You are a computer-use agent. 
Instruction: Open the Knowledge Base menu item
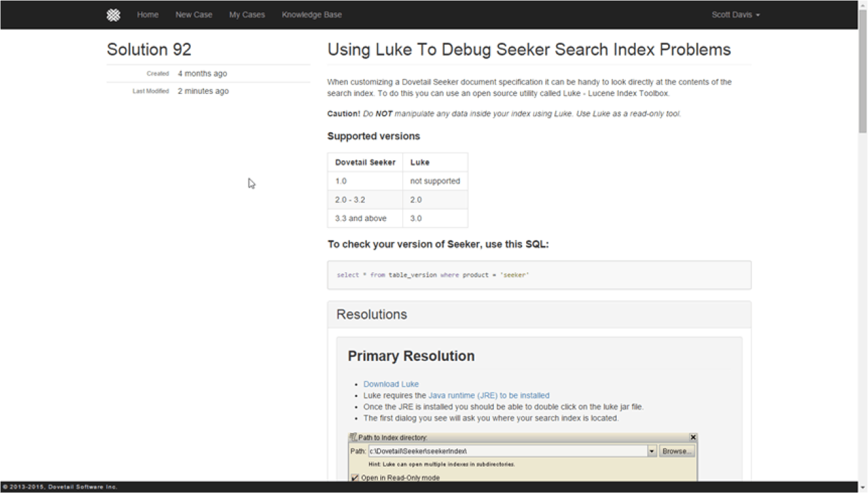311,14
